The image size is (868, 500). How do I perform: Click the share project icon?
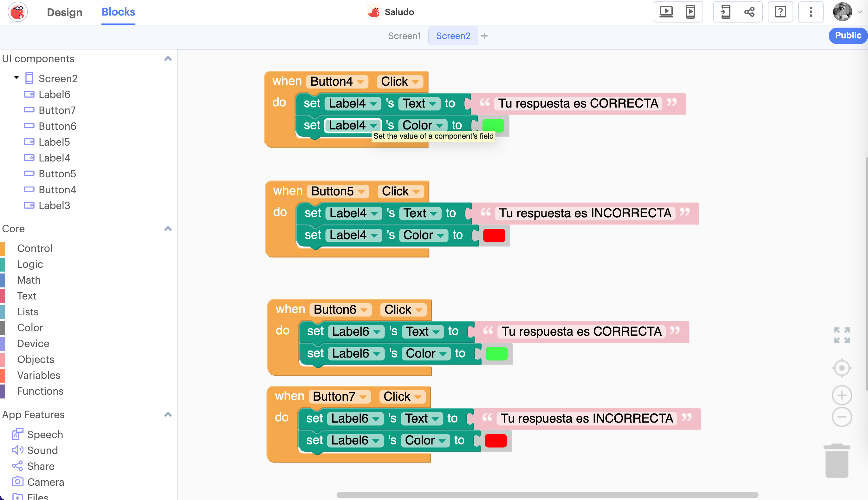coord(749,12)
